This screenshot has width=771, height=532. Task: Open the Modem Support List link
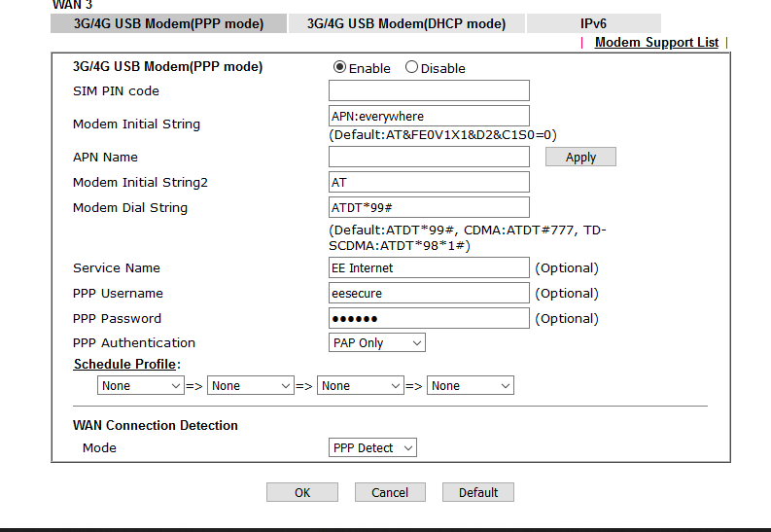[x=656, y=43]
